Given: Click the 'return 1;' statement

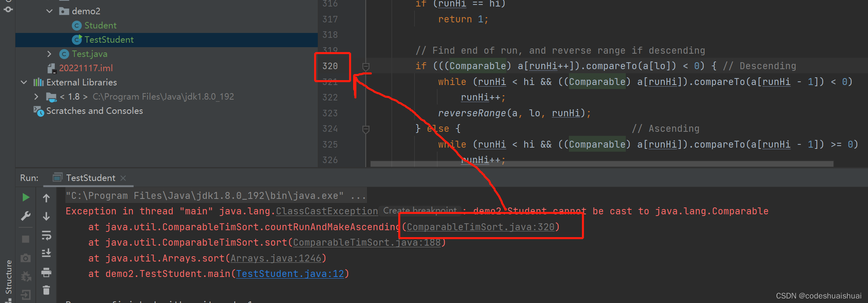Looking at the screenshot, I should pos(463,19).
